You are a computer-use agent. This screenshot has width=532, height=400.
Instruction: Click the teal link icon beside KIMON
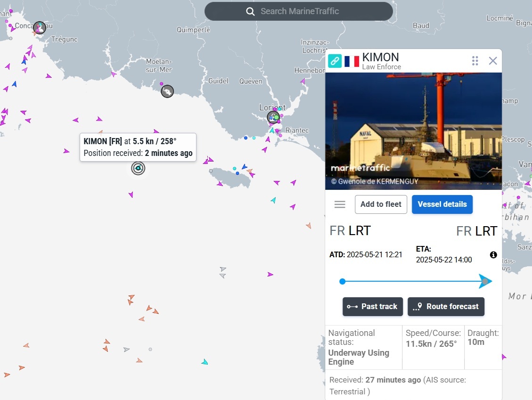coord(335,61)
